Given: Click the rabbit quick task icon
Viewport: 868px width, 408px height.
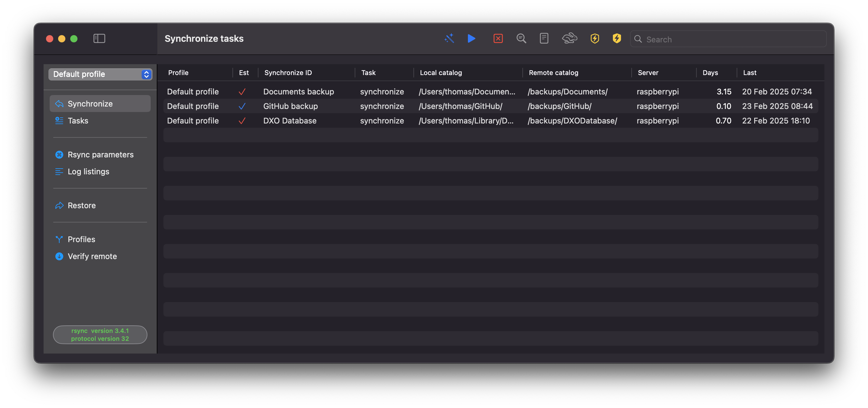Looking at the screenshot, I should 570,38.
